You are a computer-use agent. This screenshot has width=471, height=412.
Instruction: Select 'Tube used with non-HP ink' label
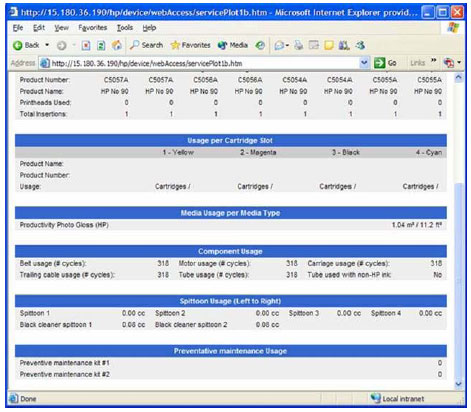349,275
